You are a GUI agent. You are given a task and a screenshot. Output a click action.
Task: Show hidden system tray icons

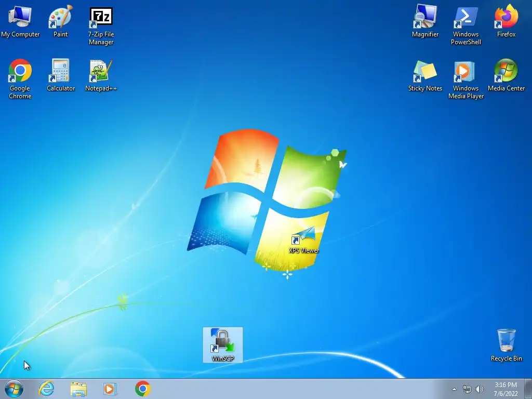pos(454,389)
